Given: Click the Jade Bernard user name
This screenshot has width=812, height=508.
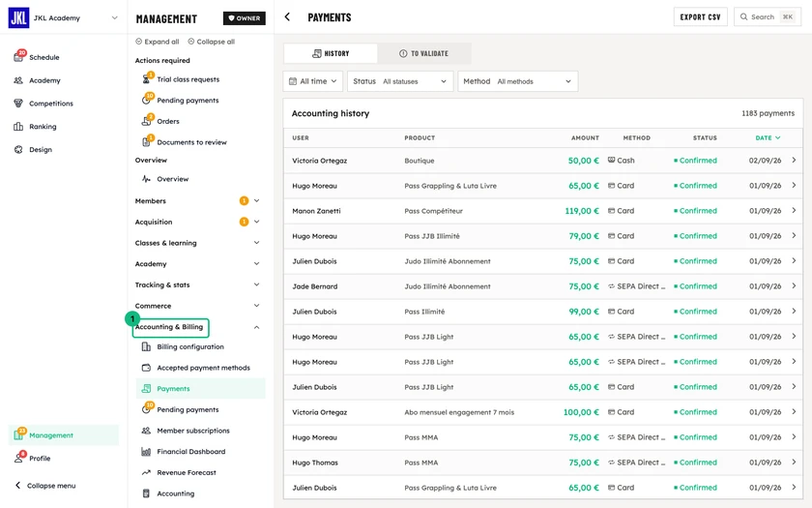Looking at the screenshot, I should coord(315,286).
